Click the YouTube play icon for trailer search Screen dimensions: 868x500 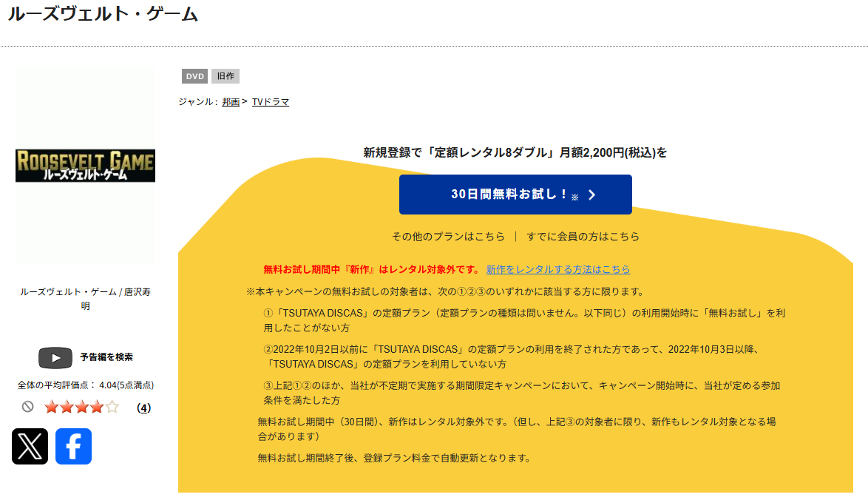point(55,358)
